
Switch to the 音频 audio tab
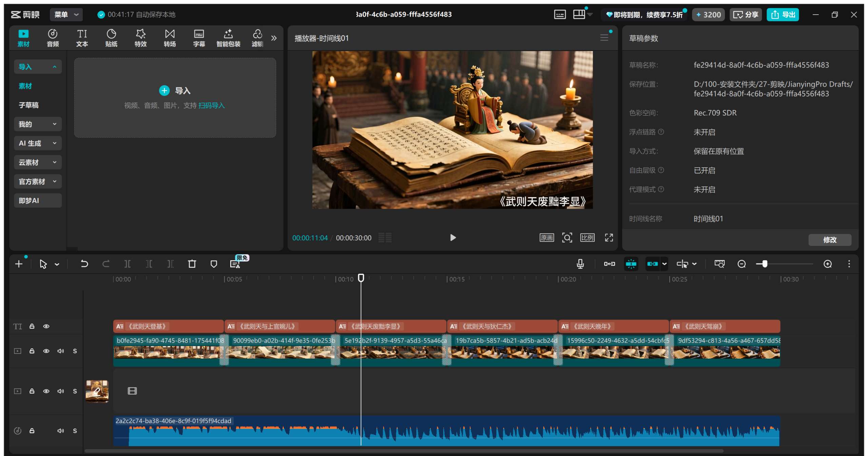[53, 38]
